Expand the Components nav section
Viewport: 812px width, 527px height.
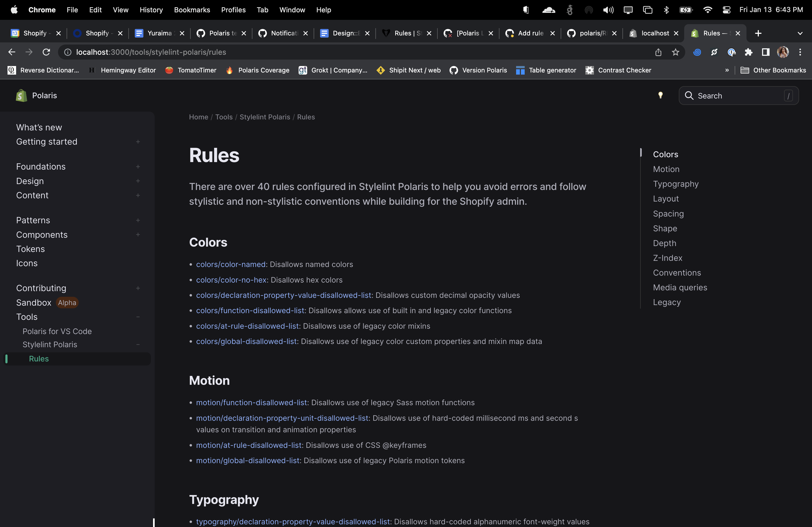[x=138, y=235]
